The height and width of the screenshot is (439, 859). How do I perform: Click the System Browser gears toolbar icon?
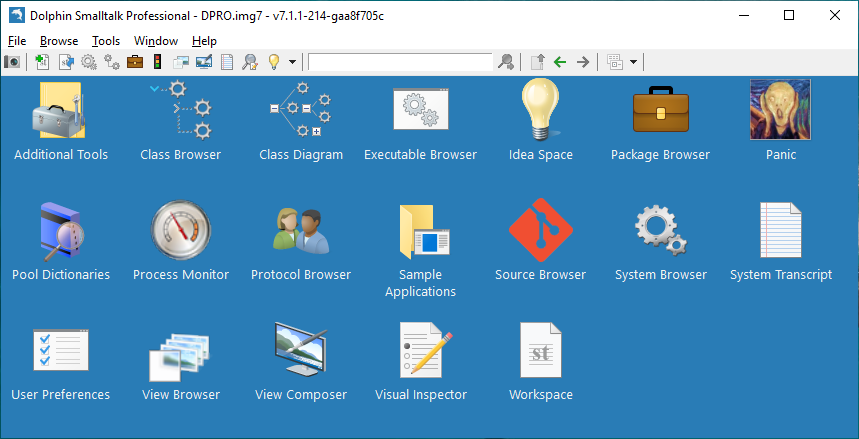click(x=89, y=62)
